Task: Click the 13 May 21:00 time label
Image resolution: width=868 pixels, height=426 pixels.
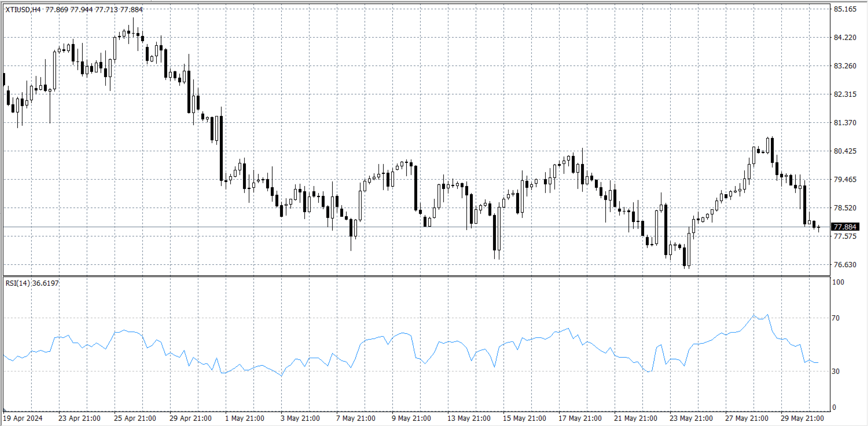Action: click(x=469, y=418)
